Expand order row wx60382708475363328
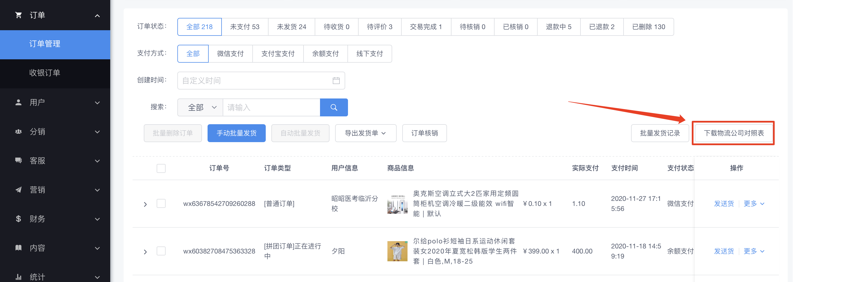The width and height of the screenshot is (868, 282). click(145, 252)
